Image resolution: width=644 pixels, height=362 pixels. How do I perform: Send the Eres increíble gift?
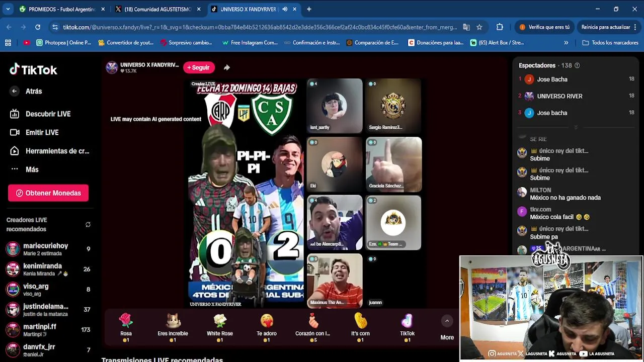pyautogui.click(x=173, y=327)
